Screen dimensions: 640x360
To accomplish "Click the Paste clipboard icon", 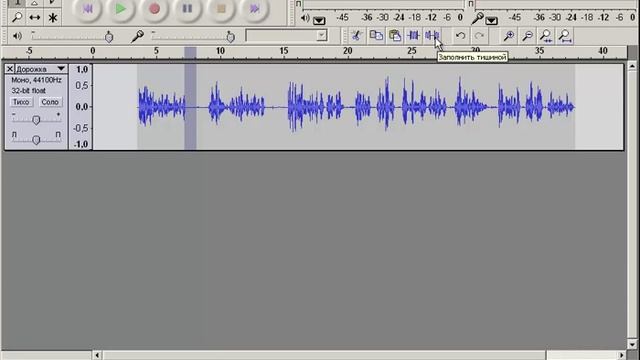I will [395, 36].
